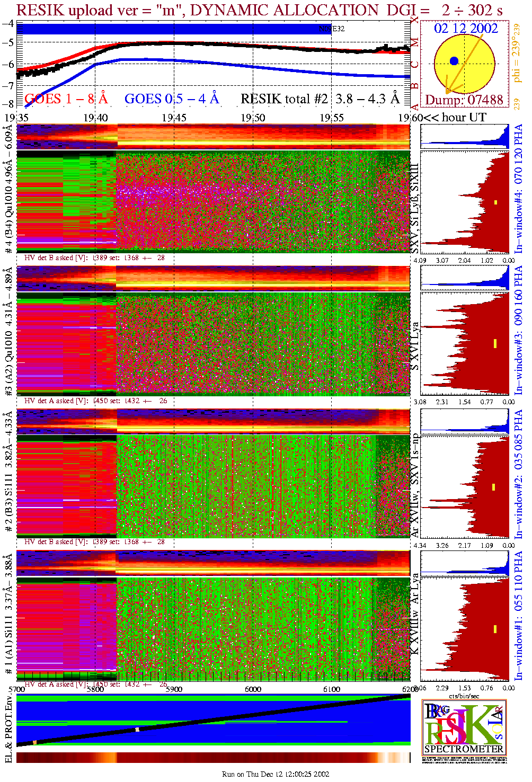Viewport: 532px width, 782px height.
Task: Click the orange arrow tip on solar disk
Action: pyautogui.click(x=448, y=93)
